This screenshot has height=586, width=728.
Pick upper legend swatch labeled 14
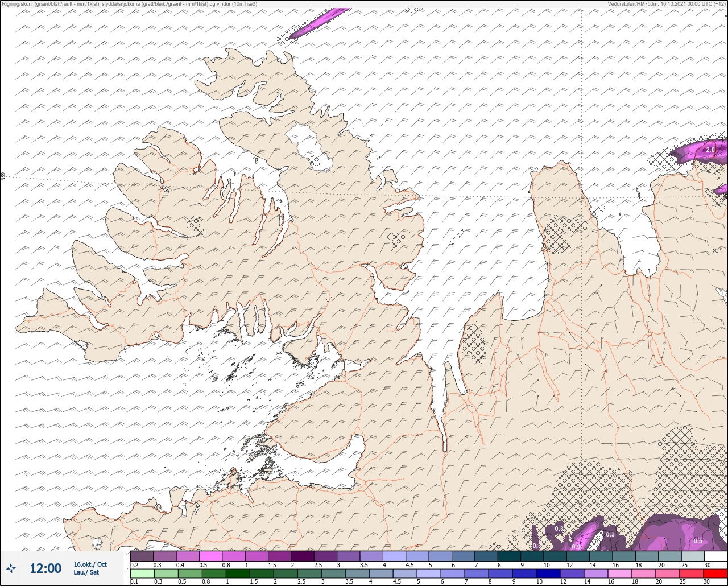[x=601, y=556]
